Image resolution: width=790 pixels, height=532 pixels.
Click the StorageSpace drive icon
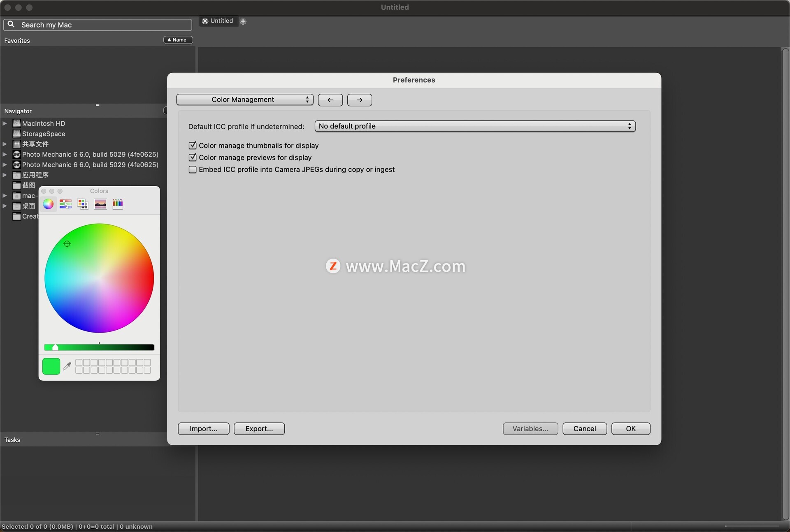[x=17, y=134]
